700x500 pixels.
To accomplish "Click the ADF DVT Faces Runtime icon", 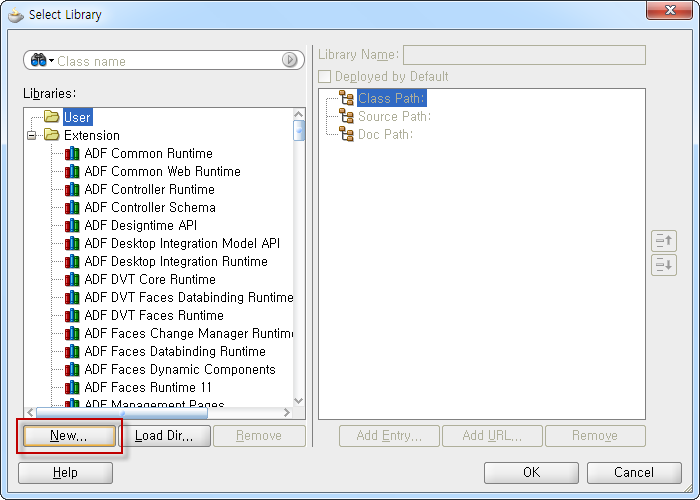I will click(72, 315).
